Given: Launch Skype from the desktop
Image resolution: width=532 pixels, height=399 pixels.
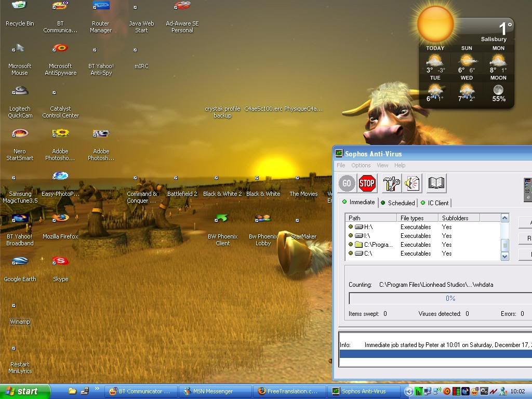Looking at the screenshot, I should point(61,261).
